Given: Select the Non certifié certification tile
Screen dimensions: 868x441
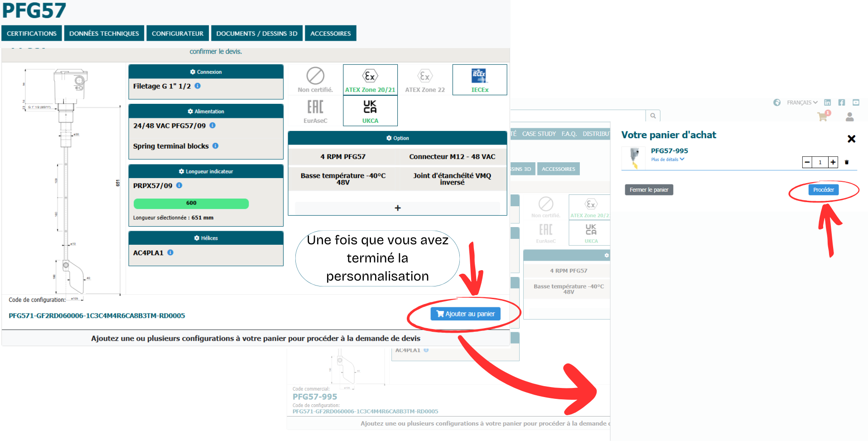Looking at the screenshot, I should tap(315, 80).
